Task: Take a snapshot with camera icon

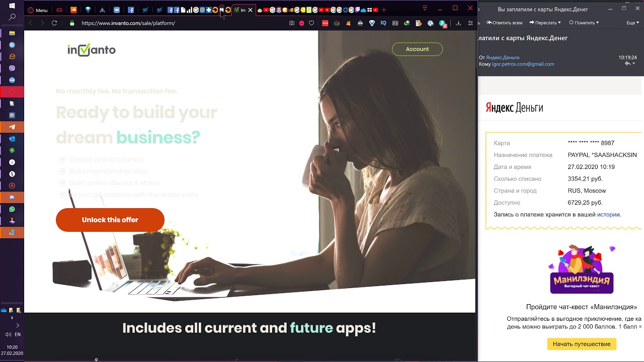Action: pos(292,23)
